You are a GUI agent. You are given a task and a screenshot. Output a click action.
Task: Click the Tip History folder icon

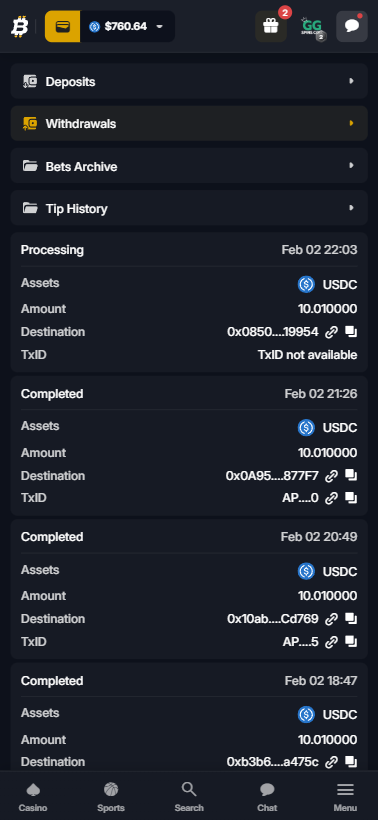30,208
